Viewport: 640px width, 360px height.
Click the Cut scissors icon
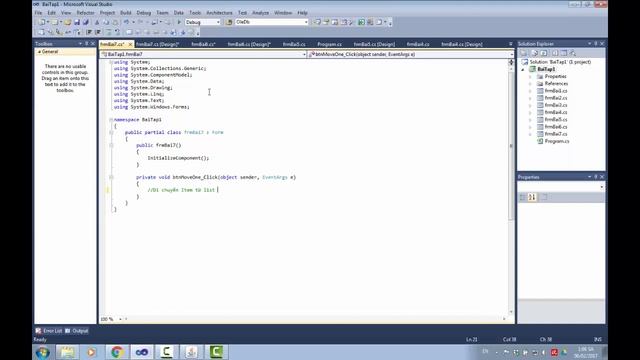click(97, 22)
